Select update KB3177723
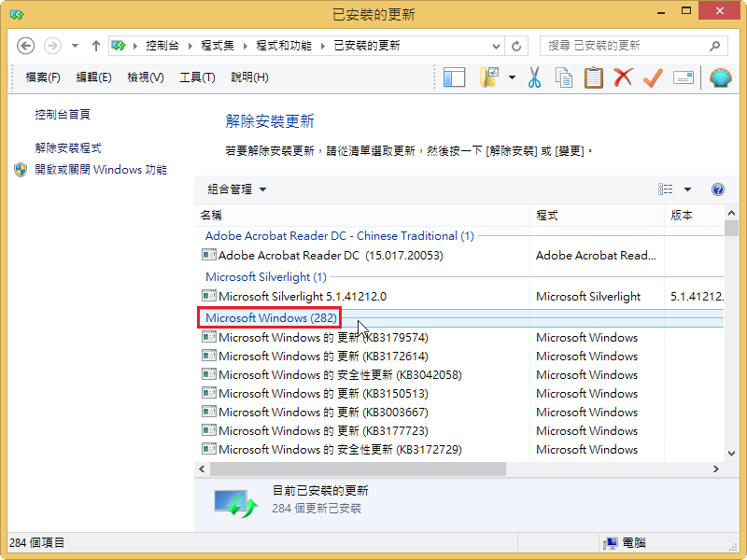Screen dimensions: 747x560 323,430
